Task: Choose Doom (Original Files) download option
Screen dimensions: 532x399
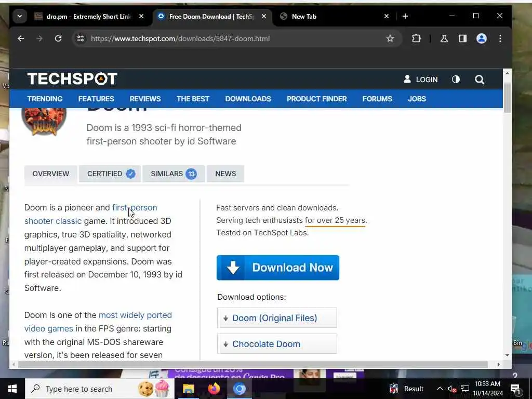Action: [277, 318]
